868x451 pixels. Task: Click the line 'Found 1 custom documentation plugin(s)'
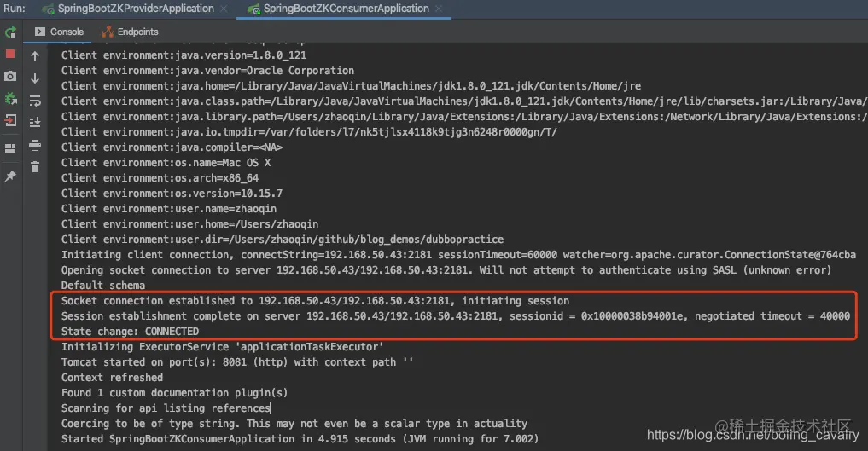click(174, 393)
